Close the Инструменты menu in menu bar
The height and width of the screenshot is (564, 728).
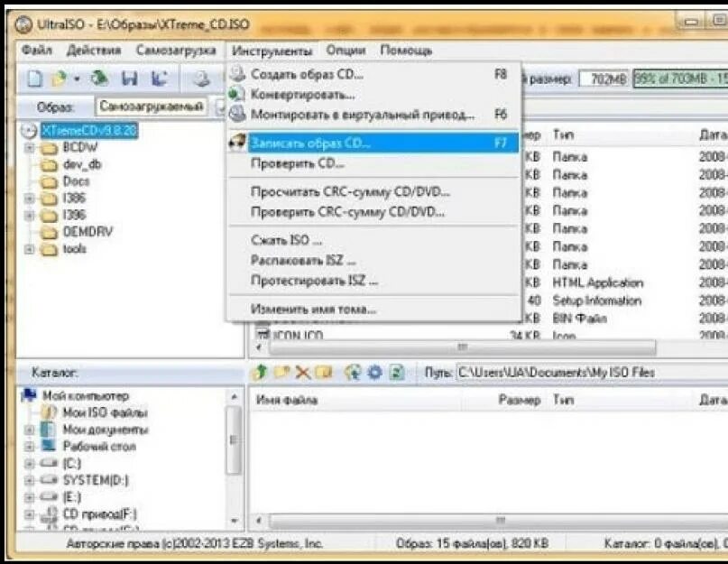tap(272, 51)
